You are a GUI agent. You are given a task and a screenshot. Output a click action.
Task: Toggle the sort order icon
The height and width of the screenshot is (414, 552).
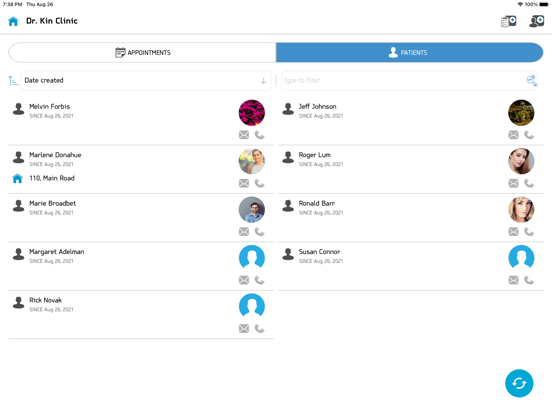[13, 81]
